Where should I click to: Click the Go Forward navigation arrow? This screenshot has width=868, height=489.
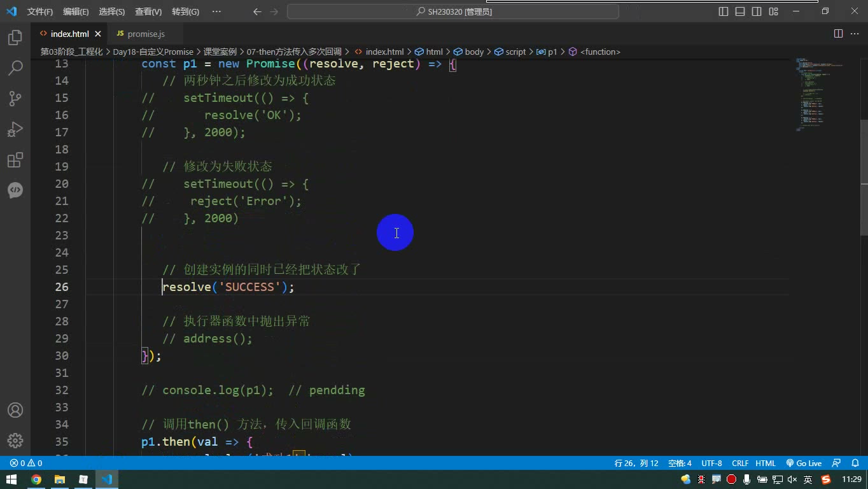tap(274, 11)
